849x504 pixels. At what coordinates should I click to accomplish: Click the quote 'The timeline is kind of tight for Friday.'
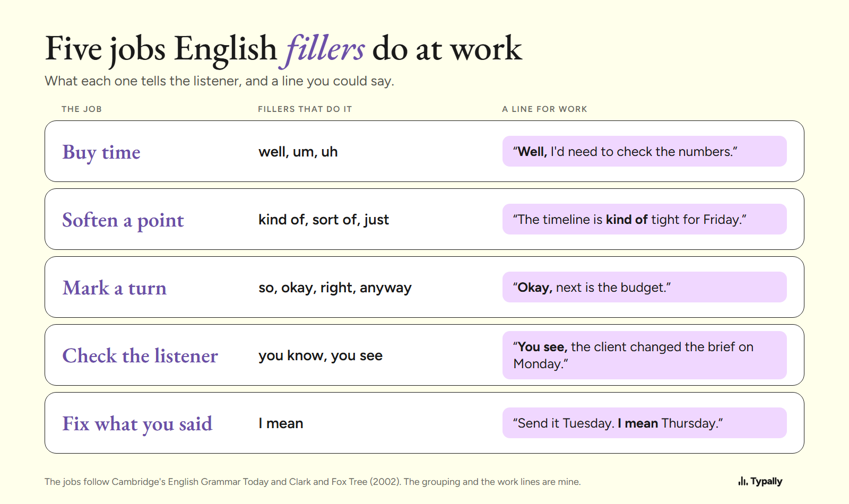click(645, 219)
